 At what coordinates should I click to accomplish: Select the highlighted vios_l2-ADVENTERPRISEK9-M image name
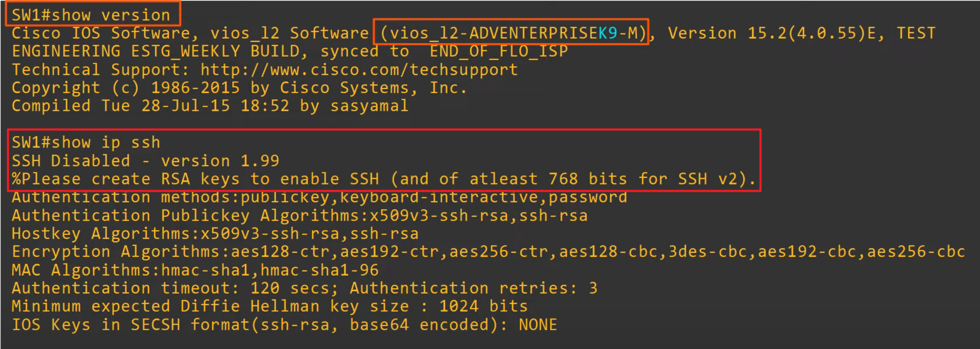511,33
